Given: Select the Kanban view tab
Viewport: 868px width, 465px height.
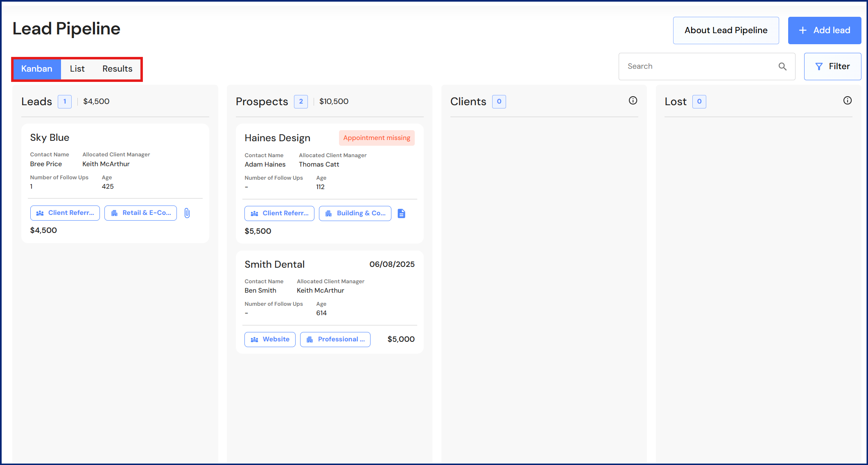Looking at the screenshot, I should coord(37,69).
